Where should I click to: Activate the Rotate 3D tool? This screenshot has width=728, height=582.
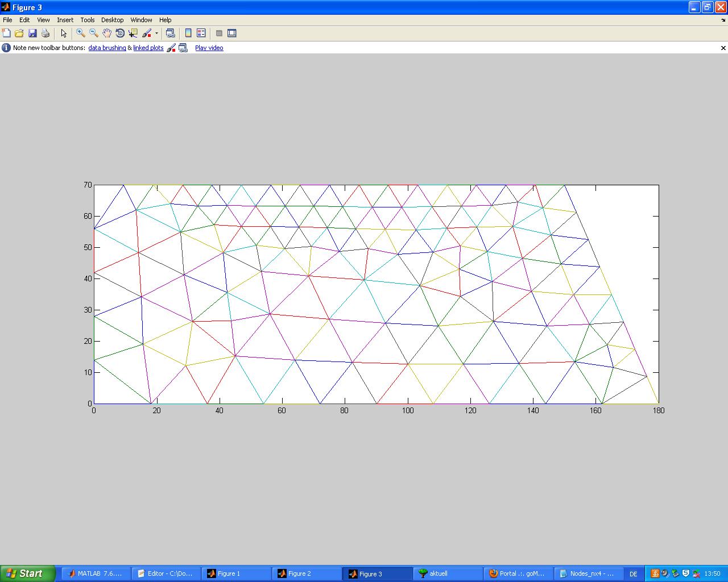120,34
